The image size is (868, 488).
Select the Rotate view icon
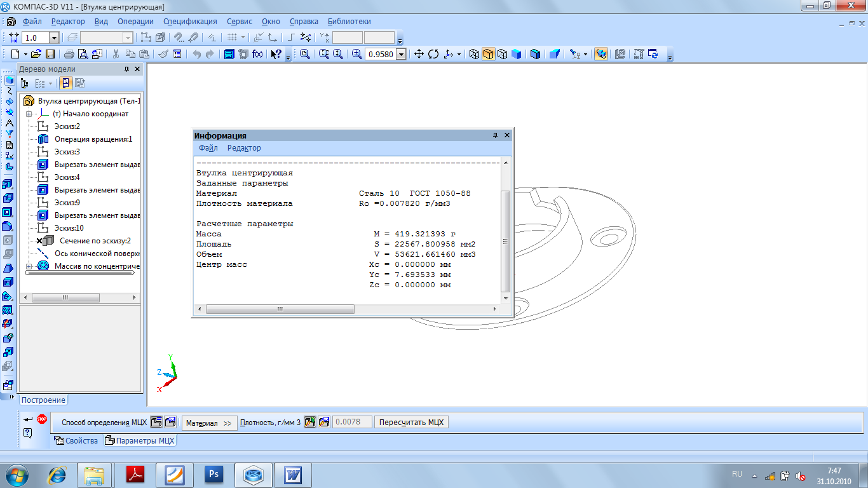pyautogui.click(x=433, y=55)
